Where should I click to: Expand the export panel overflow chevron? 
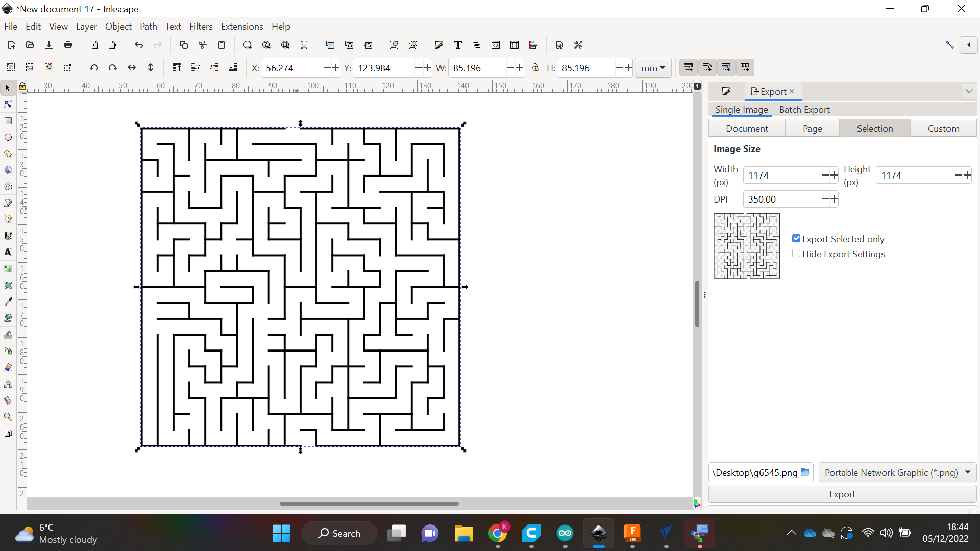pyautogui.click(x=969, y=91)
